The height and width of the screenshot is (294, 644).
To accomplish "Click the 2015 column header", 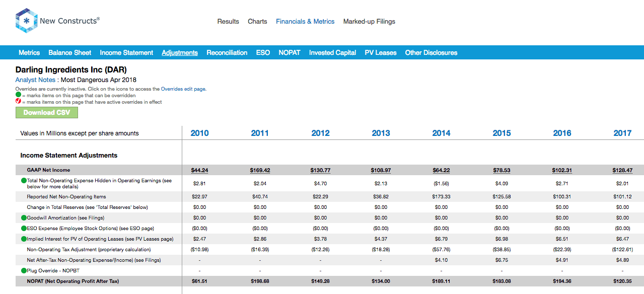I will (502, 133).
